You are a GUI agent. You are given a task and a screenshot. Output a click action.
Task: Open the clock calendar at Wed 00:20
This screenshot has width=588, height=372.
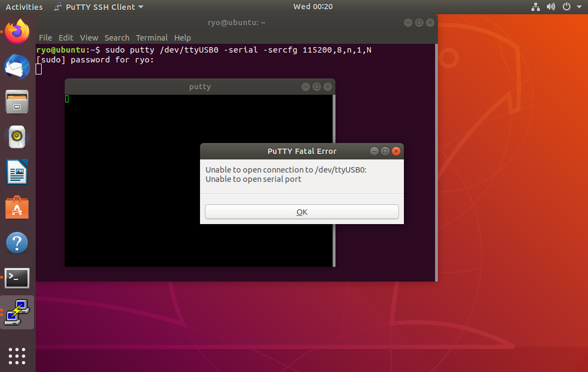(312, 7)
